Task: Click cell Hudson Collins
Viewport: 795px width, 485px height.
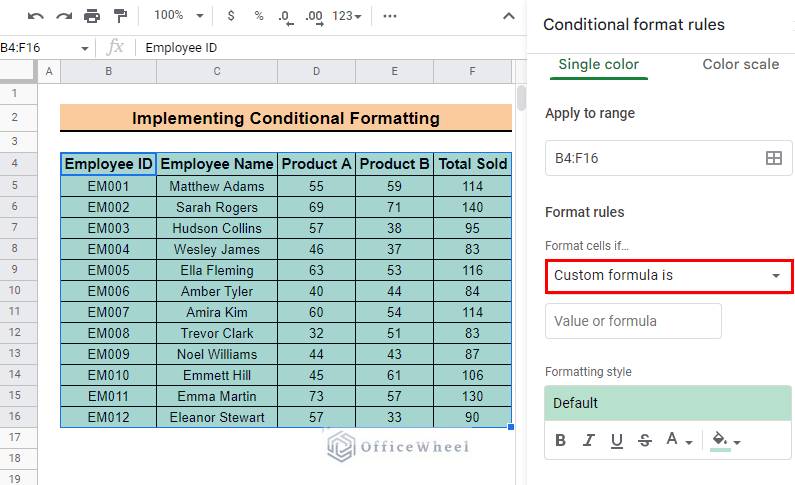Action: pos(217,229)
